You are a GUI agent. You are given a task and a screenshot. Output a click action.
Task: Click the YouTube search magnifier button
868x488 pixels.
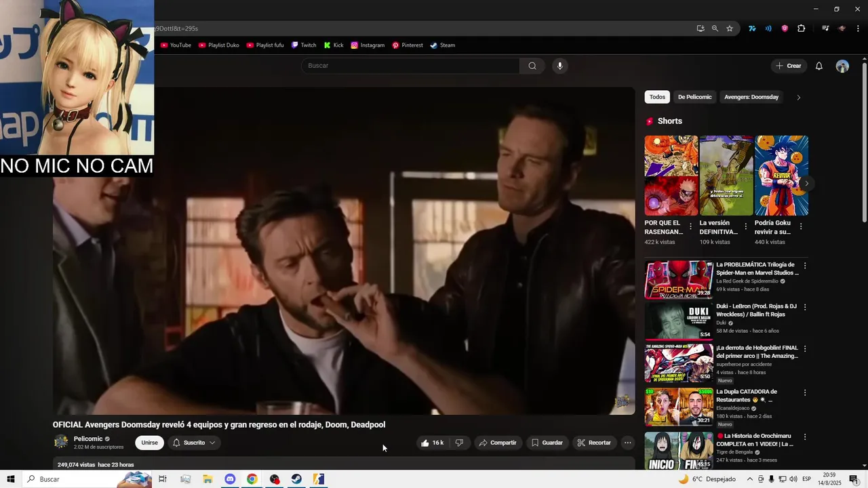pos(532,66)
